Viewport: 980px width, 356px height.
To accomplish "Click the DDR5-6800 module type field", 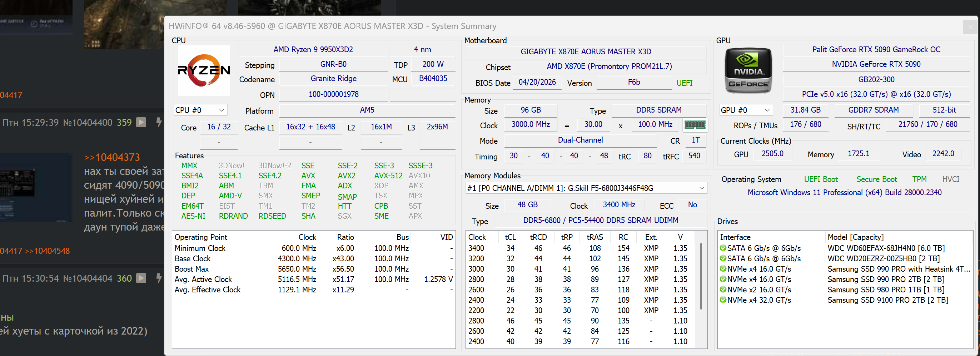I will click(600, 221).
